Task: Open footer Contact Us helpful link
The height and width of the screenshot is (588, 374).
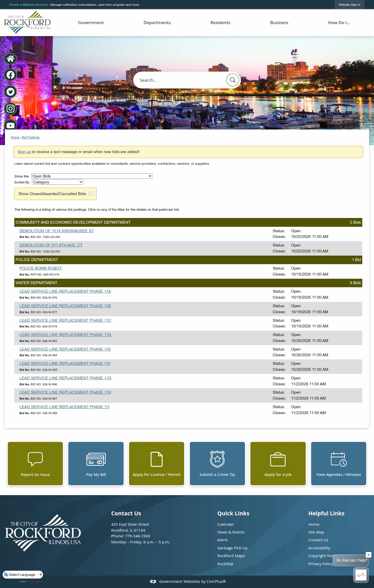Action: (318, 540)
